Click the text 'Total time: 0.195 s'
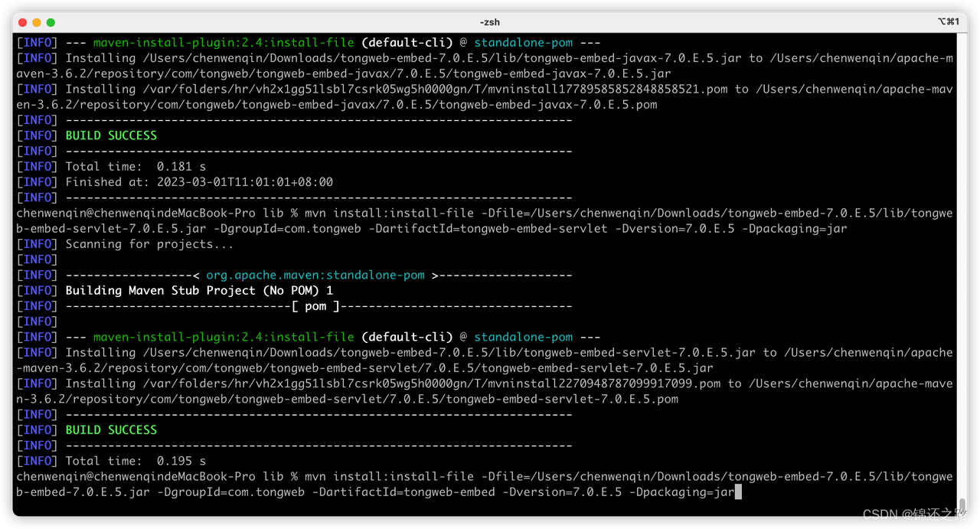This screenshot has width=980, height=529. 136,461
